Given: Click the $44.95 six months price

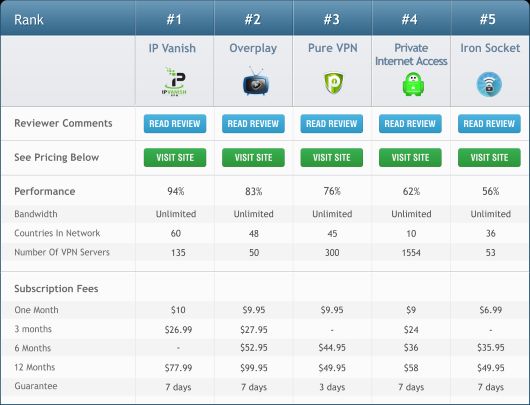Looking at the screenshot, I should coord(332,348).
